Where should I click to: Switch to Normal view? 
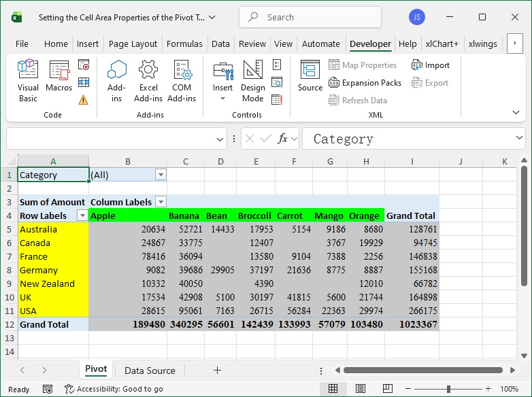(x=333, y=389)
